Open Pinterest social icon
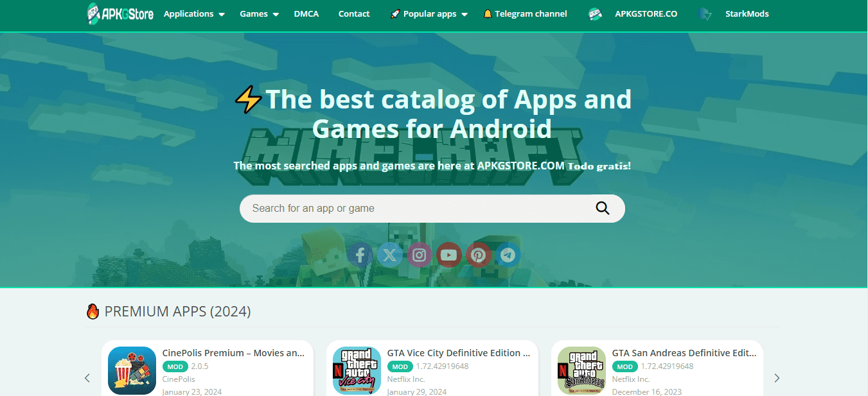868x396 pixels. (x=479, y=255)
